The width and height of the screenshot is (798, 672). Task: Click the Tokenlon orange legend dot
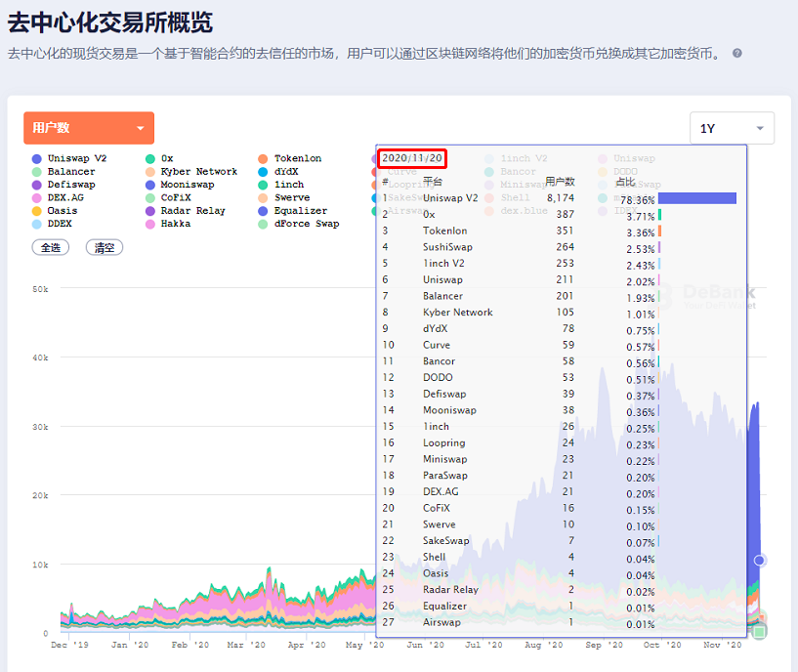(x=264, y=158)
